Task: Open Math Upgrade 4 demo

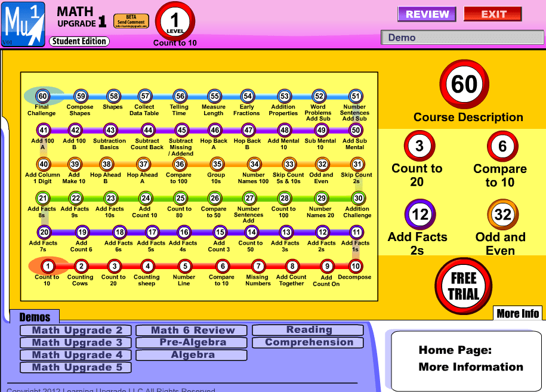Action: (x=76, y=355)
